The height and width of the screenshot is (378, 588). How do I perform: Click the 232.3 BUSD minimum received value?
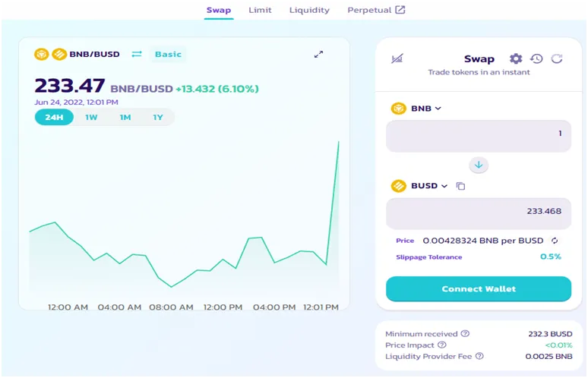[550, 334]
